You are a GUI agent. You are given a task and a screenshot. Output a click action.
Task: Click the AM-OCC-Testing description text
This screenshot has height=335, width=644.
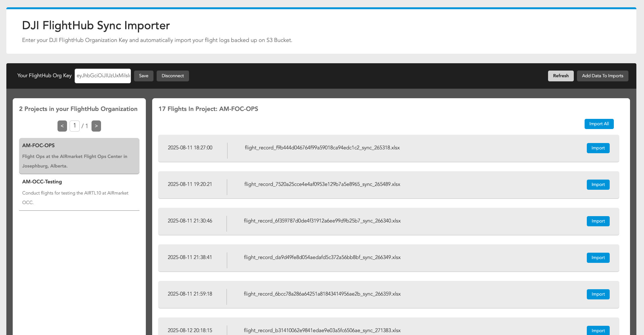pos(75,198)
